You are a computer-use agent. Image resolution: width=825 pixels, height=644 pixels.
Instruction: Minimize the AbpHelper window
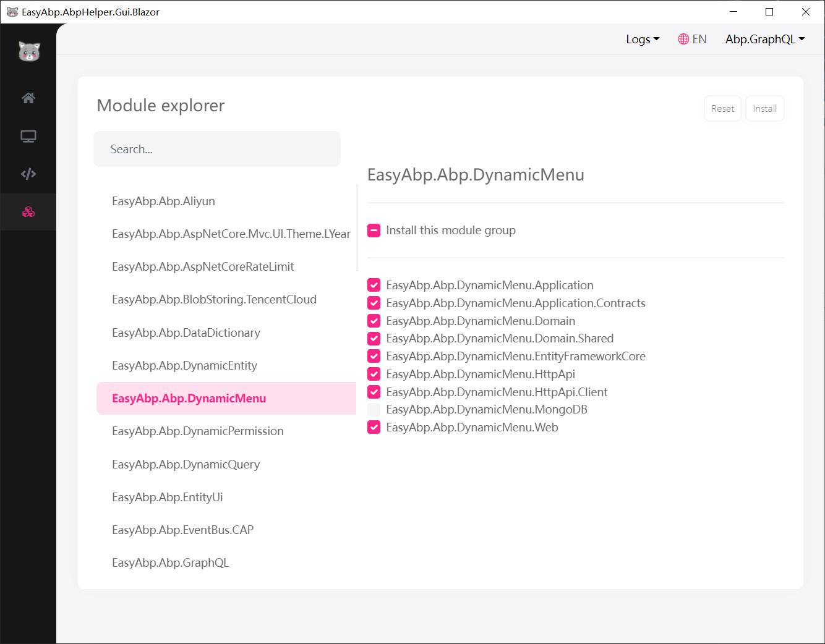733,12
